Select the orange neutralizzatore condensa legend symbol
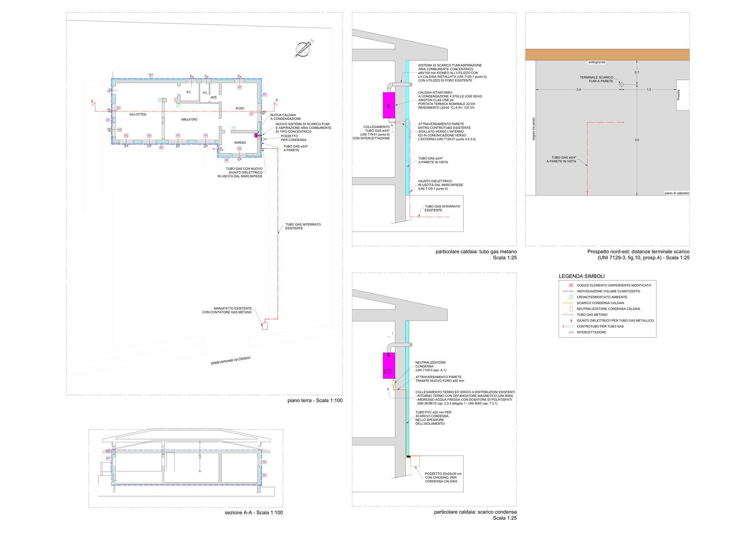Screen dimensions: 756x534 point(571,309)
